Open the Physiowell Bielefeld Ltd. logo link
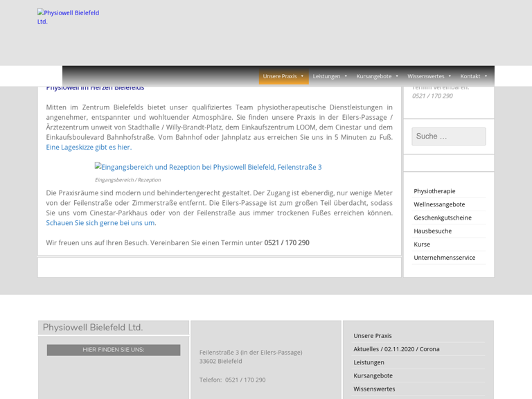Viewport: 532px width, 399px height. [x=68, y=17]
